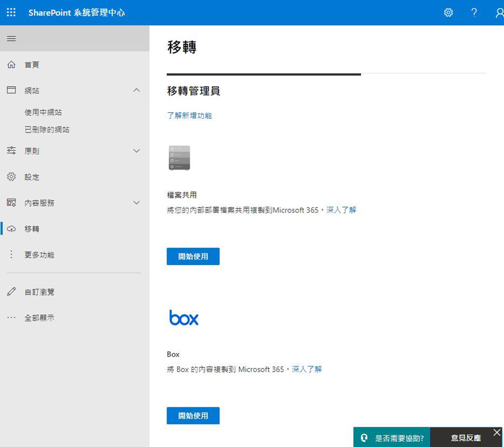Click 開始使用 under 檔案共用
504x447 pixels.
[193, 257]
